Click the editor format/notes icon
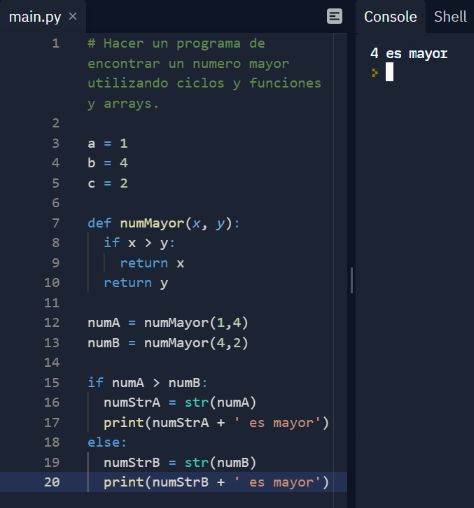Screen dimensions: 474x508 [334, 16]
